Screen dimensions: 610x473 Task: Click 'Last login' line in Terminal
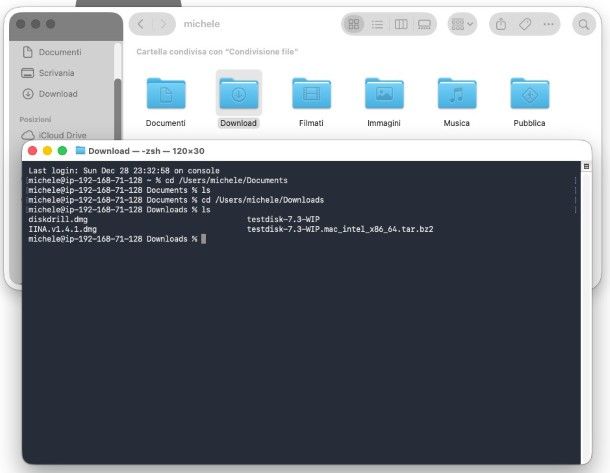[124, 171]
